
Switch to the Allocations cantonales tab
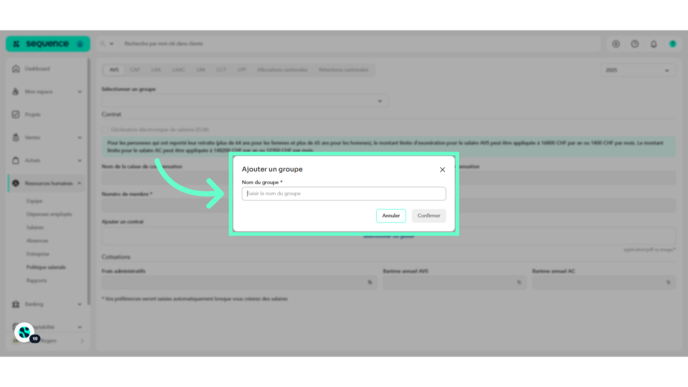pos(283,70)
